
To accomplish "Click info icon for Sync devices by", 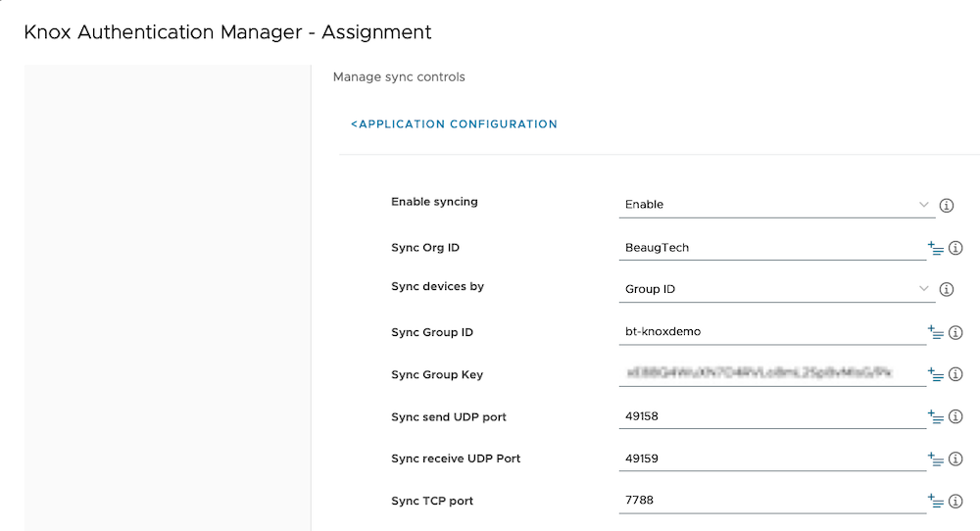I will coord(947,290).
